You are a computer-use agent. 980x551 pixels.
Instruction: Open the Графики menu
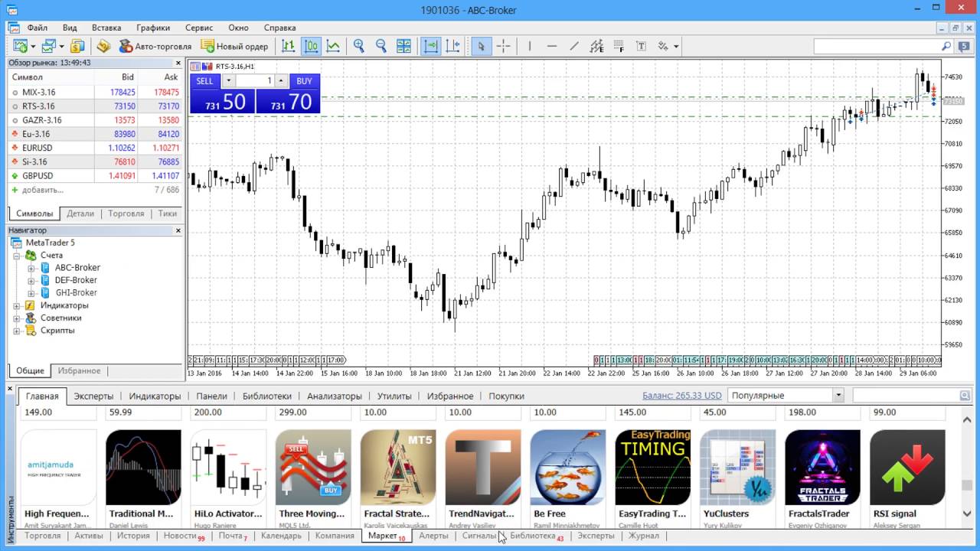tap(153, 28)
